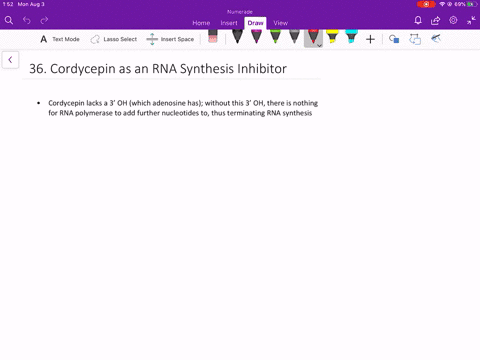
Task: Open the Shapes tool
Action: click(x=394, y=39)
